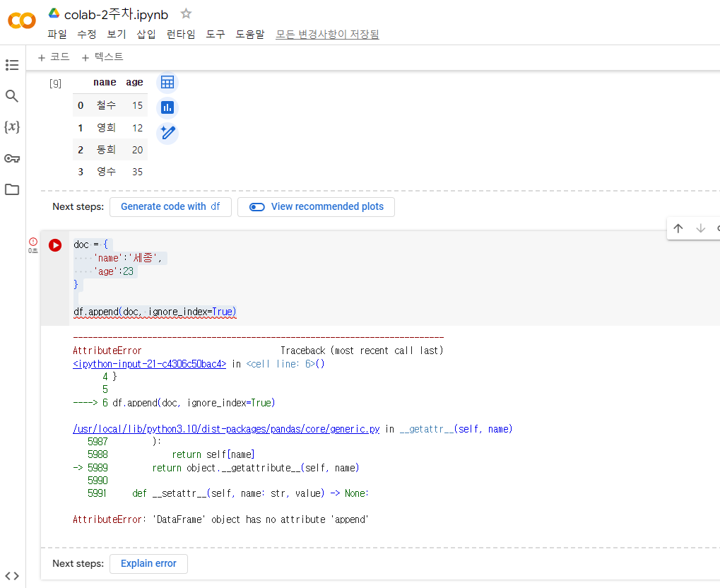Click View recommended plots button
720x588 pixels.
tap(316, 206)
